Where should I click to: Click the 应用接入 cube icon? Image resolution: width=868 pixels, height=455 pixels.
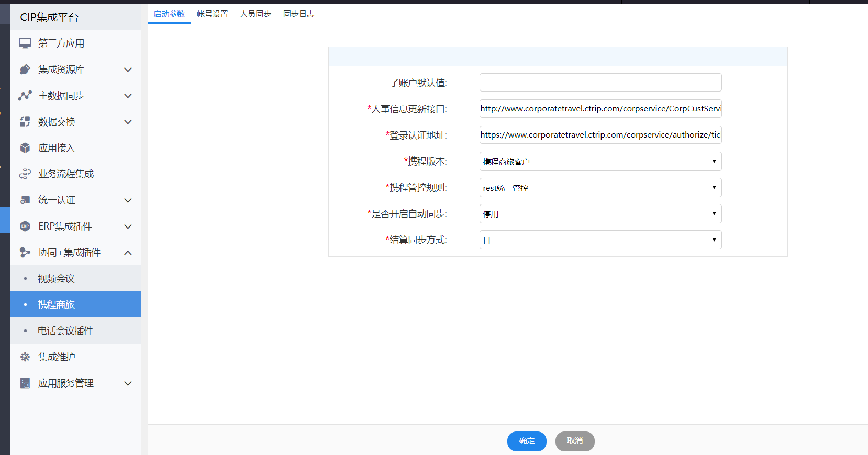click(x=25, y=148)
